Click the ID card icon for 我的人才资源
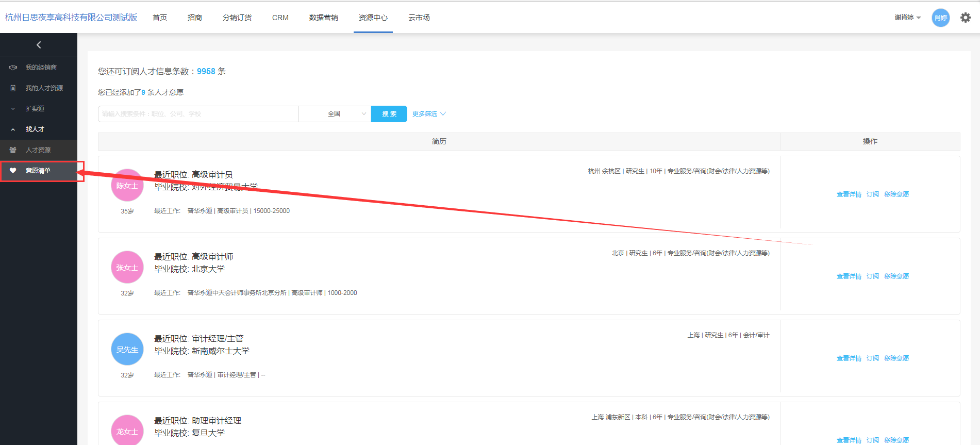The height and width of the screenshot is (445, 980). (13, 88)
